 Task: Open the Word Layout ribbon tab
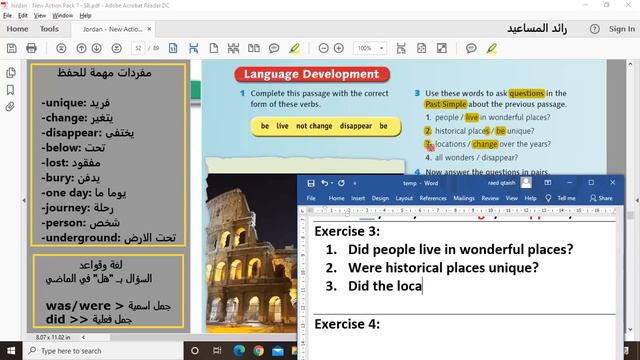tap(404, 198)
